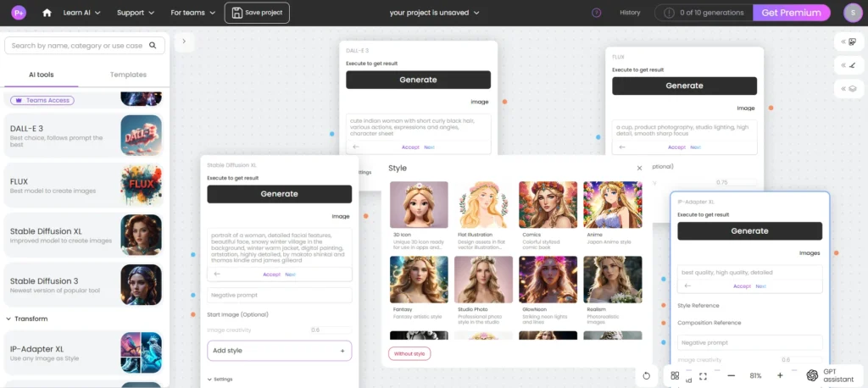Switch to the AI tools tab

click(x=42, y=75)
